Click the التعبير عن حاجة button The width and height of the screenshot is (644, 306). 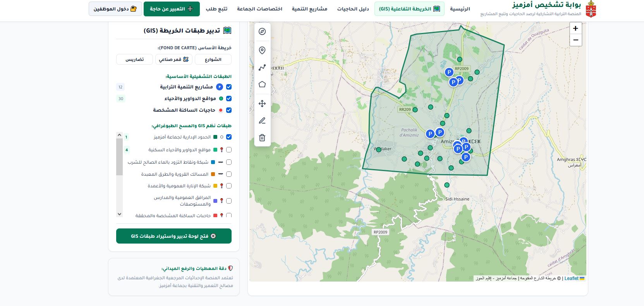coord(172,9)
